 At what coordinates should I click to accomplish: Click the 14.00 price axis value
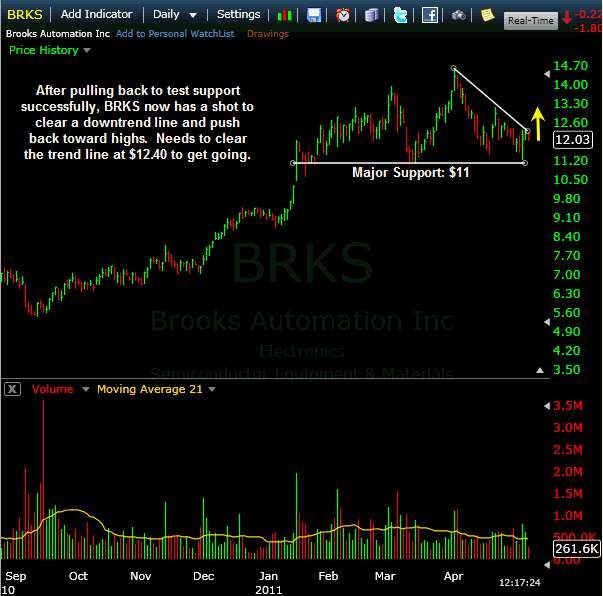[x=570, y=85]
